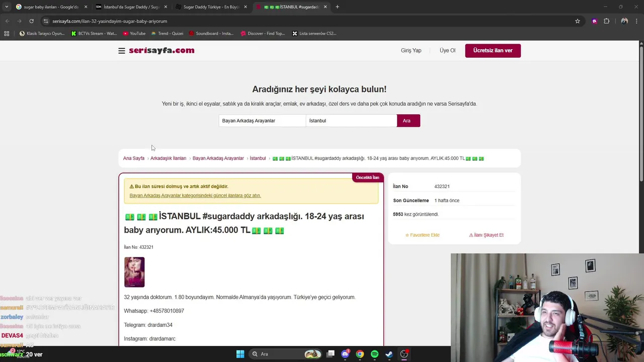
Task: Go back with the browser back arrow
Action: point(7,21)
